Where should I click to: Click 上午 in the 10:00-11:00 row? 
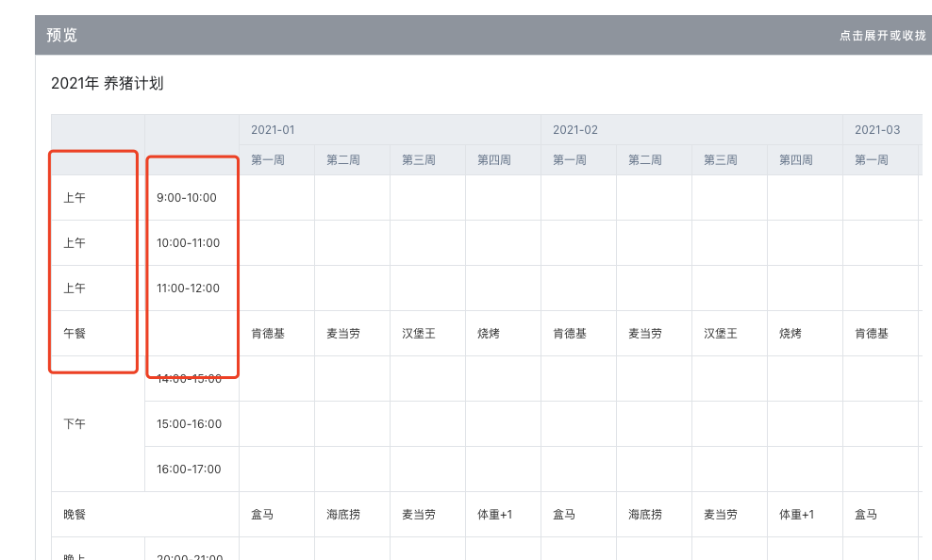[75, 243]
